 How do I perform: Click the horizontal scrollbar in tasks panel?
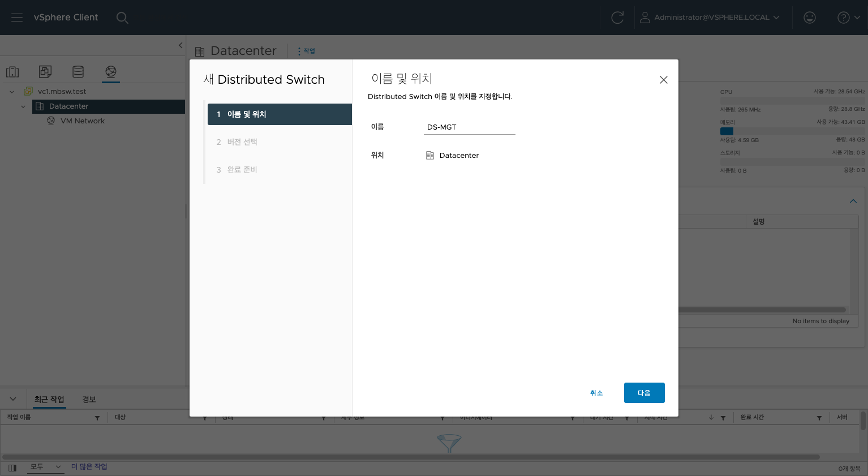[x=411, y=457]
